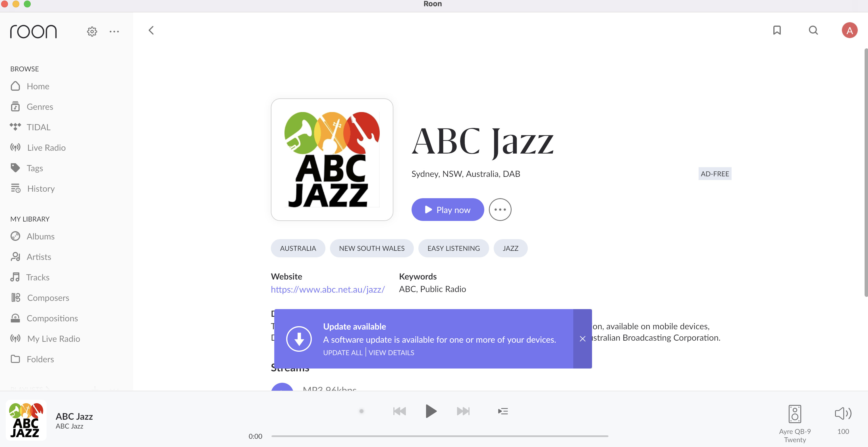The image size is (868, 447).
Task: Click the Artists person icon
Action: coord(15,256)
